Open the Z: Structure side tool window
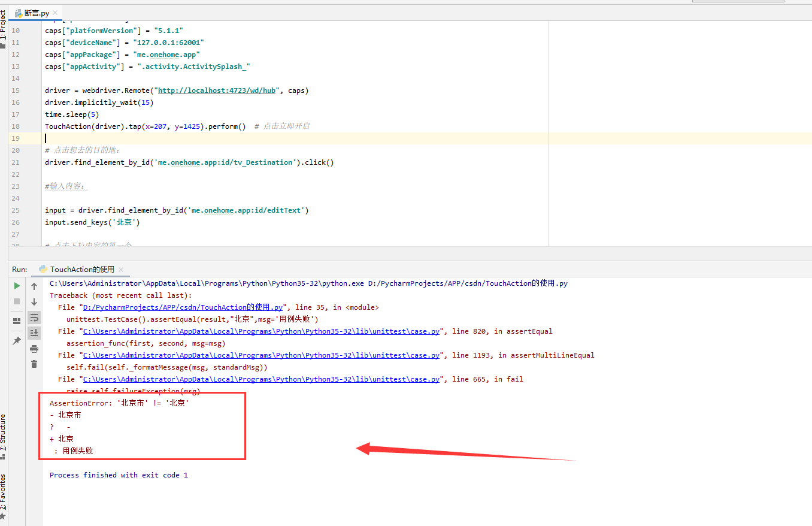This screenshot has height=526, width=812. (x=4, y=436)
